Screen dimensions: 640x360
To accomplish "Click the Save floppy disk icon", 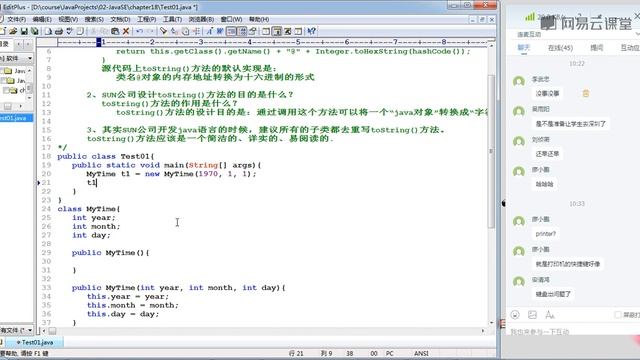I will pos(24,31).
